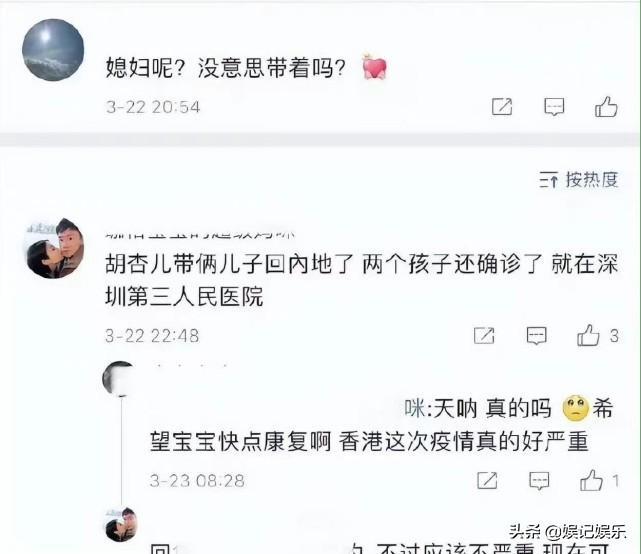Tap the heart emoji in first comment
Screen dimensions: 641x554
click(374, 67)
